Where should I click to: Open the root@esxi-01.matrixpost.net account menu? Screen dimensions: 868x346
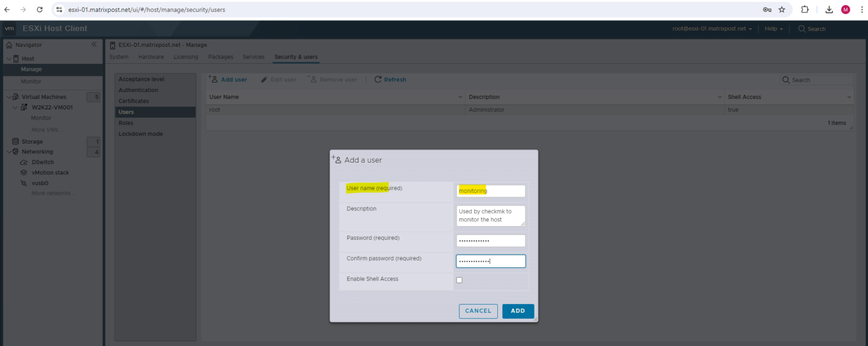click(x=711, y=28)
